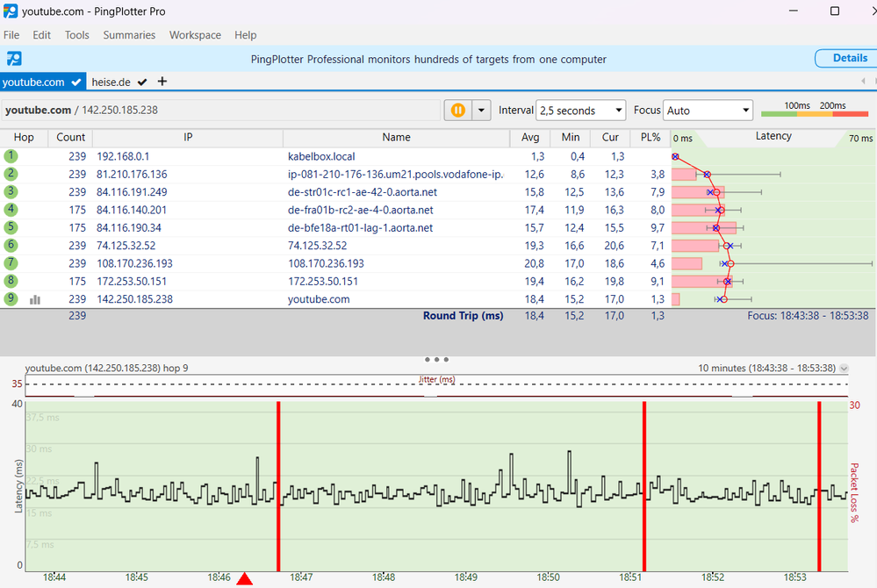Click the heise.de tab checkmark icon
This screenshot has width=877, height=588.
click(x=142, y=82)
